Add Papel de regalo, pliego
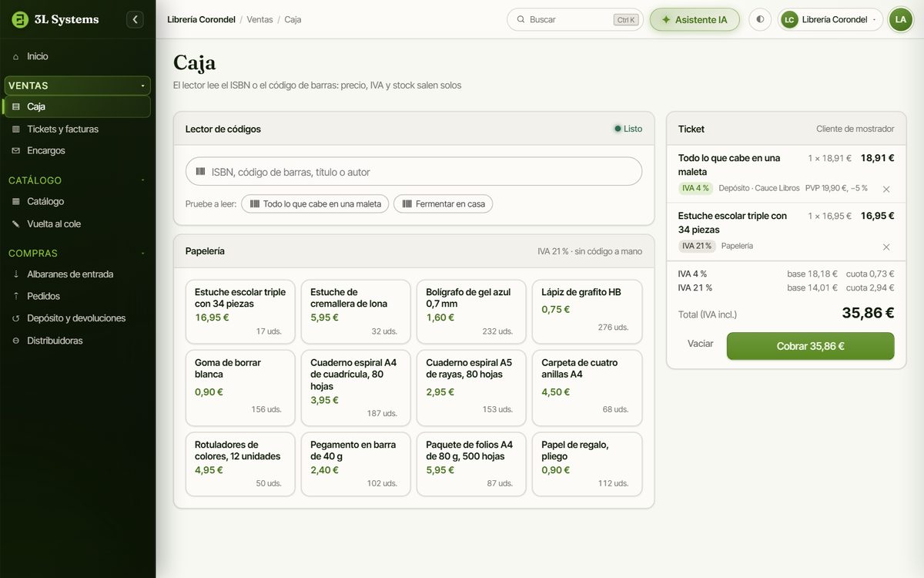This screenshot has width=924, height=578. (587, 464)
